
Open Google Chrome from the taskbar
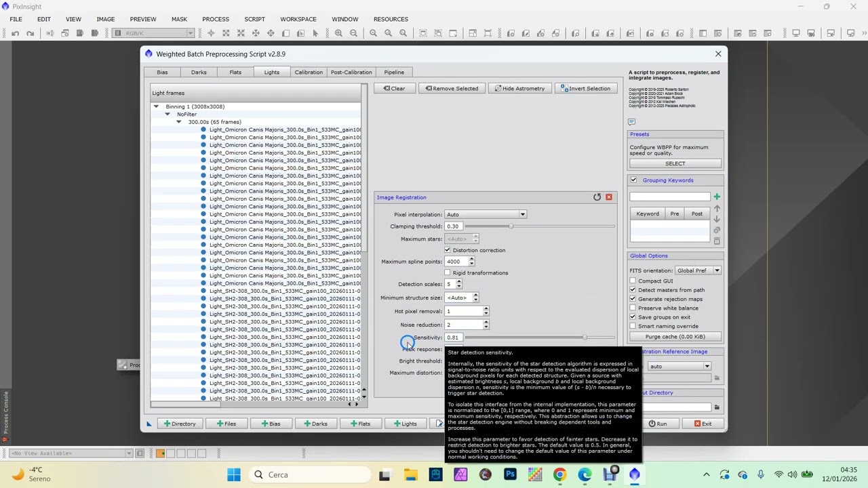(559, 474)
